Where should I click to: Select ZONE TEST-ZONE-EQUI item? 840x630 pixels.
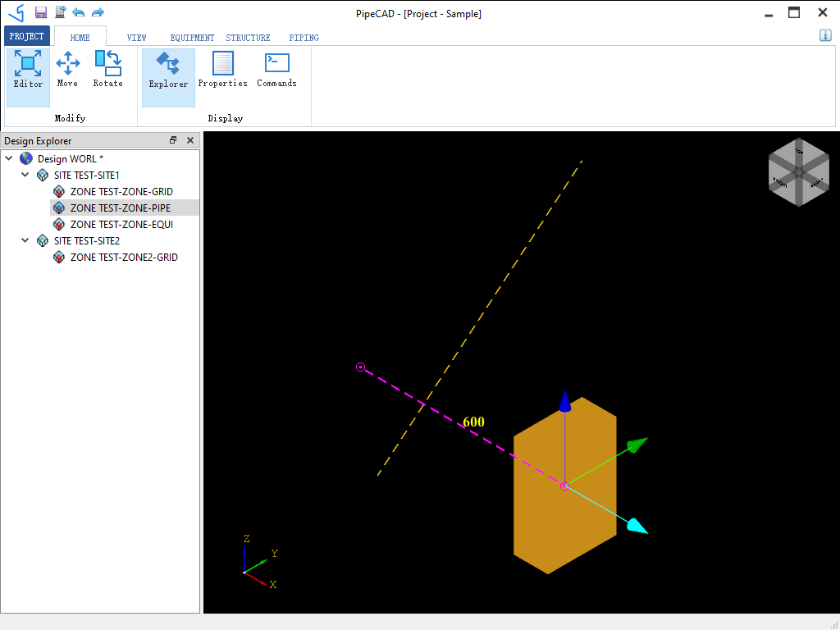121,225
